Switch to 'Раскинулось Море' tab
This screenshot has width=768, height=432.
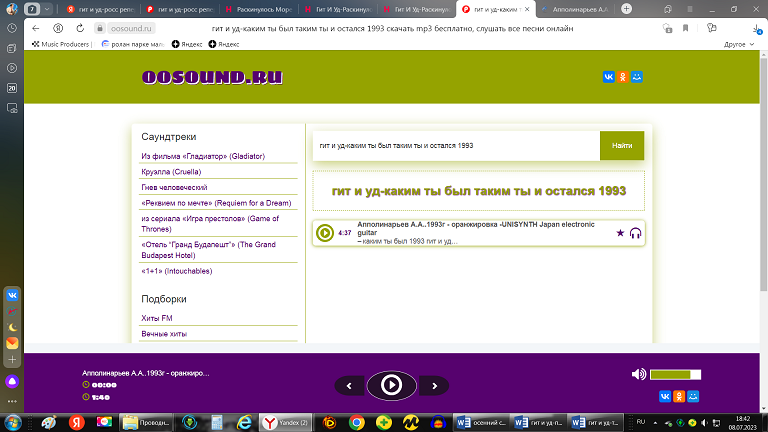[259, 9]
